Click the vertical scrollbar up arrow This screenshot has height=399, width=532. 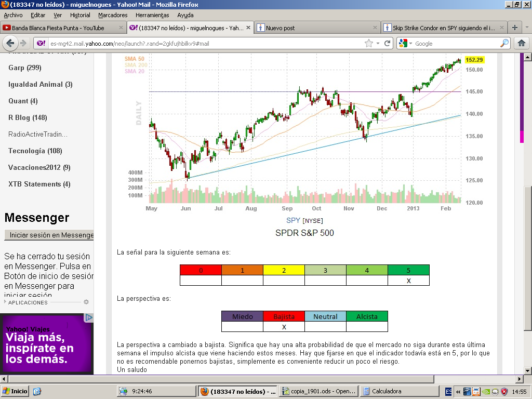pos(527,57)
